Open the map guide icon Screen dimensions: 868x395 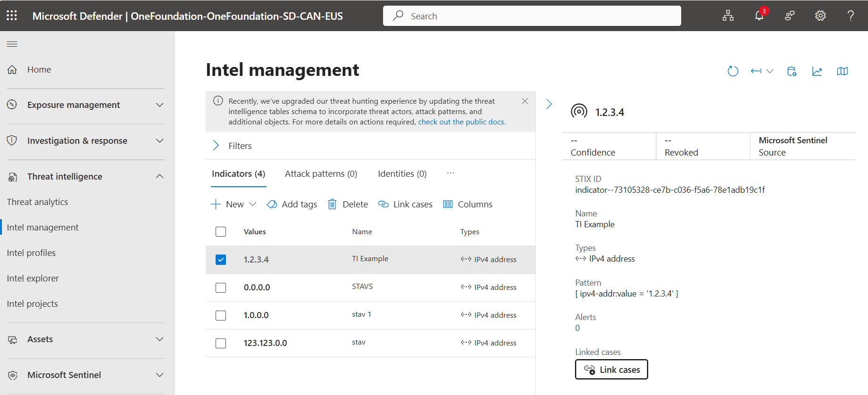point(843,71)
